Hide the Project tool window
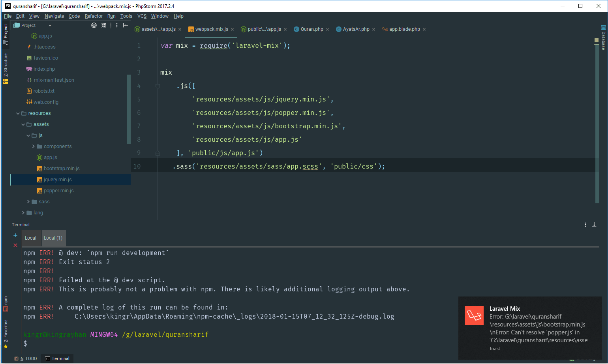The width and height of the screenshot is (608, 364). tap(126, 25)
